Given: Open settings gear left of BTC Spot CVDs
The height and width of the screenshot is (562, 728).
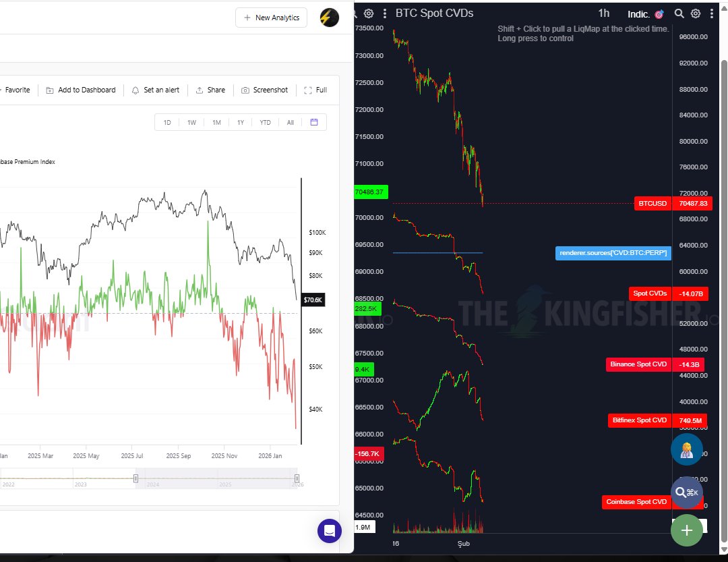Looking at the screenshot, I should click(x=369, y=13).
